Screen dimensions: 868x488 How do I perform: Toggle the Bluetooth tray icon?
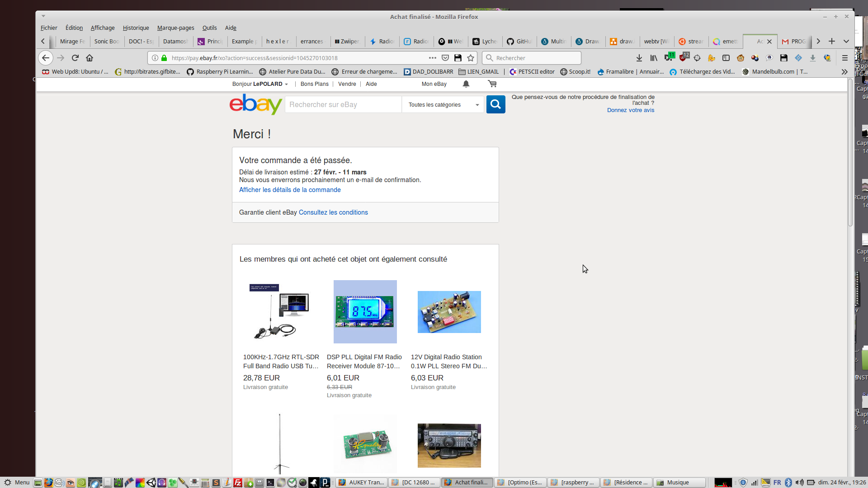[x=788, y=482]
